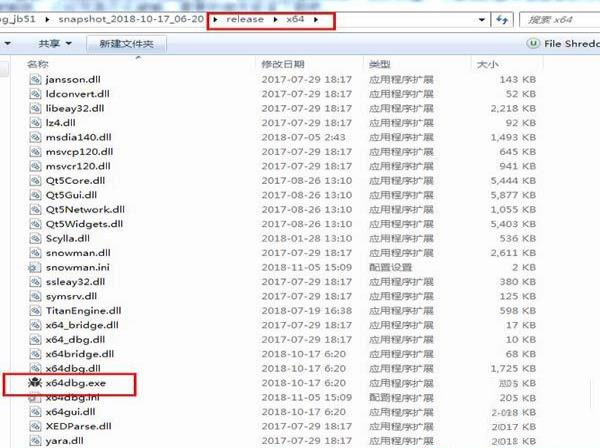Select the Scylla.dll file icon
Image resolution: width=600 pixels, height=448 pixels.
(35, 239)
